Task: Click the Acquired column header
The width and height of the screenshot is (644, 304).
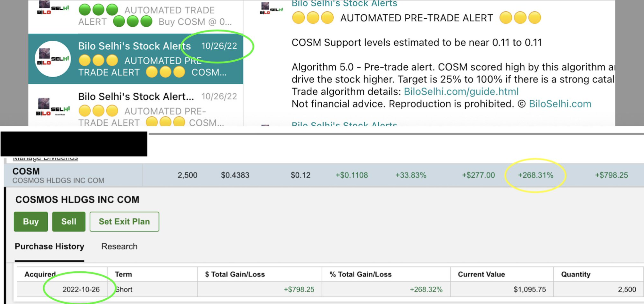Action: coord(40,274)
